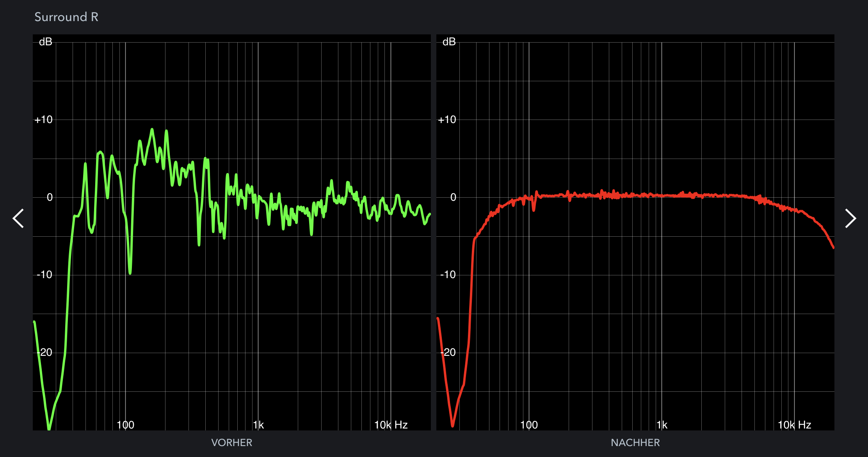Screen dimensions: 868x457
Task: Click dB axis label on NACHHER graph
Action: point(449,42)
